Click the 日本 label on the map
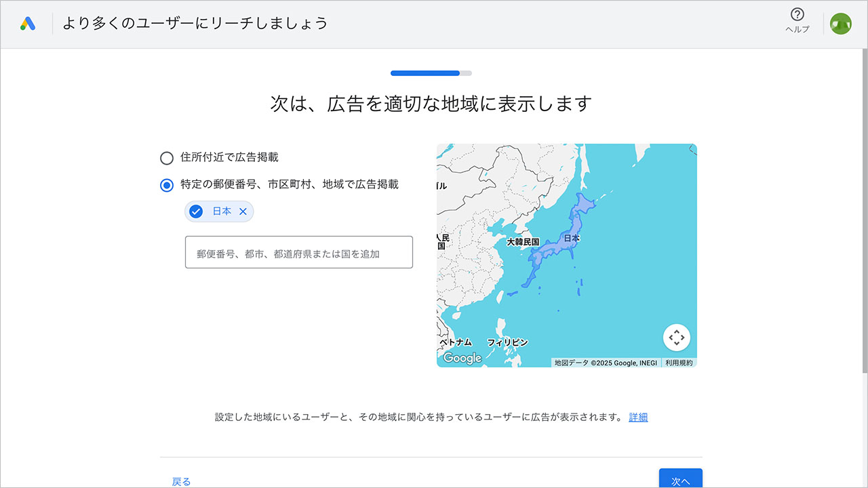This screenshot has height=488, width=868. click(x=572, y=239)
